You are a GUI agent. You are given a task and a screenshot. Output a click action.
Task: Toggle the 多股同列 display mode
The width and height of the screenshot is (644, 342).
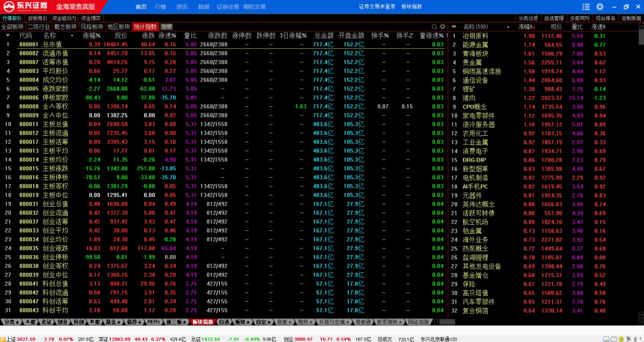pos(579,18)
